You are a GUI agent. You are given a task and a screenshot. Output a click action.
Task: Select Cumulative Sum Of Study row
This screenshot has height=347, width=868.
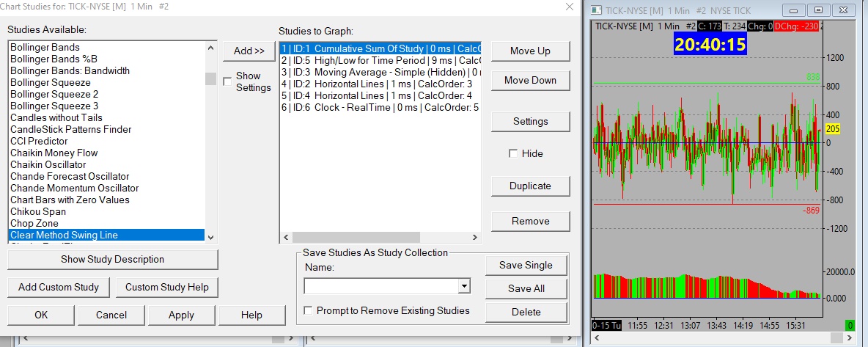pos(380,48)
